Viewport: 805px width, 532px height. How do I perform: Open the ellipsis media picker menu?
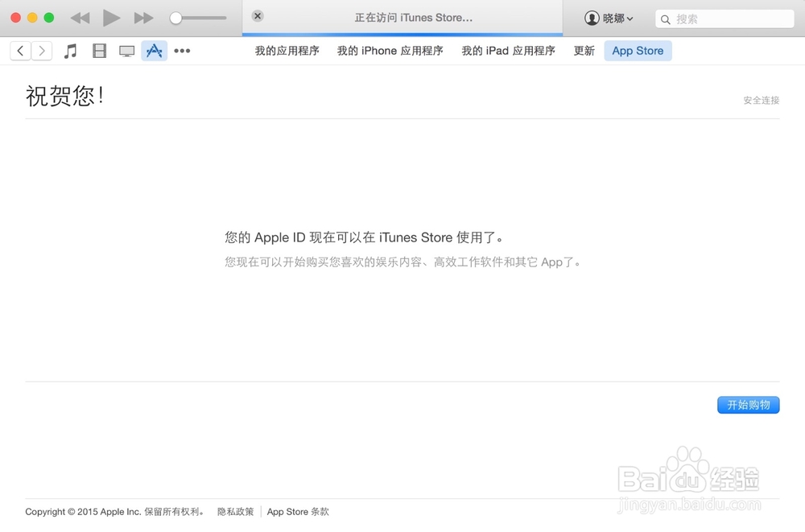pyautogui.click(x=181, y=51)
